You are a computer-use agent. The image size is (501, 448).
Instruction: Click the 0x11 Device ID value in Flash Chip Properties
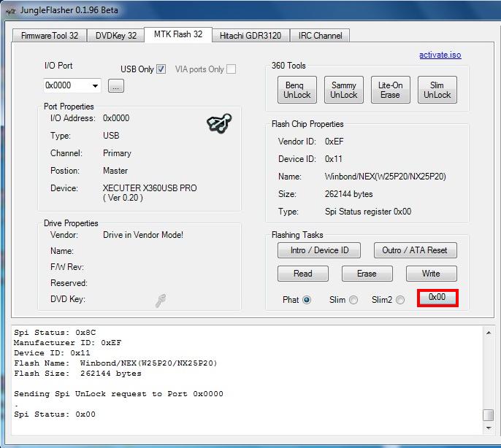click(333, 159)
